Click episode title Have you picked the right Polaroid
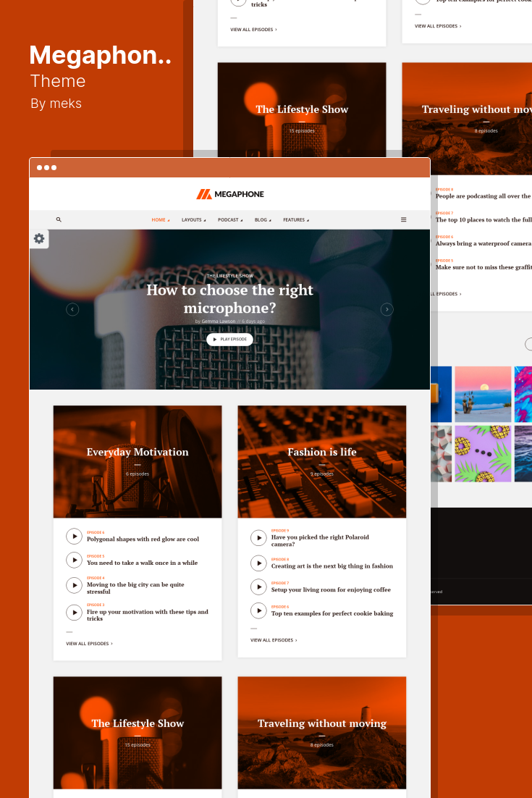532x798 pixels. (x=320, y=540)
